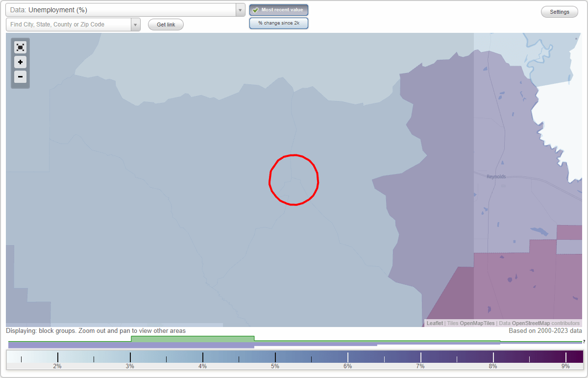Click the Reynolds label on the map
The width and height of the screenshot is (588, 378).
(x=496, y=176)
